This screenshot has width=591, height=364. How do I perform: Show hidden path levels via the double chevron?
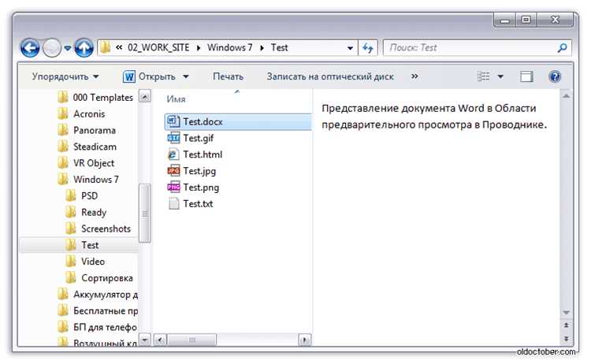click(119, 47)
